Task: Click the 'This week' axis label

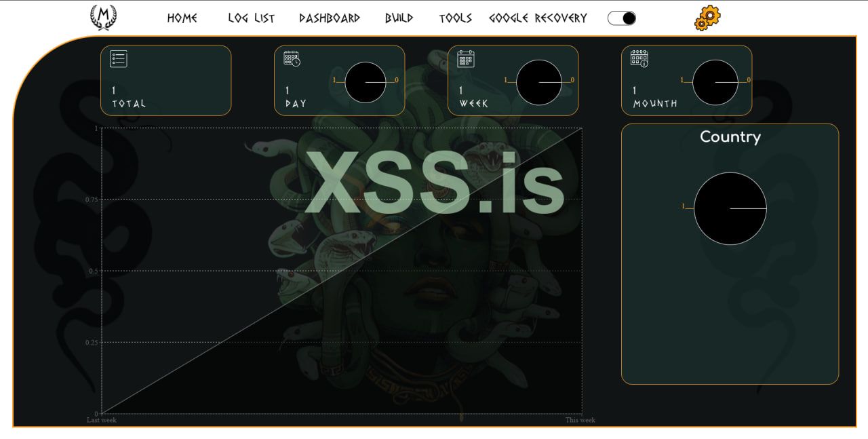Action: [580, 420]
